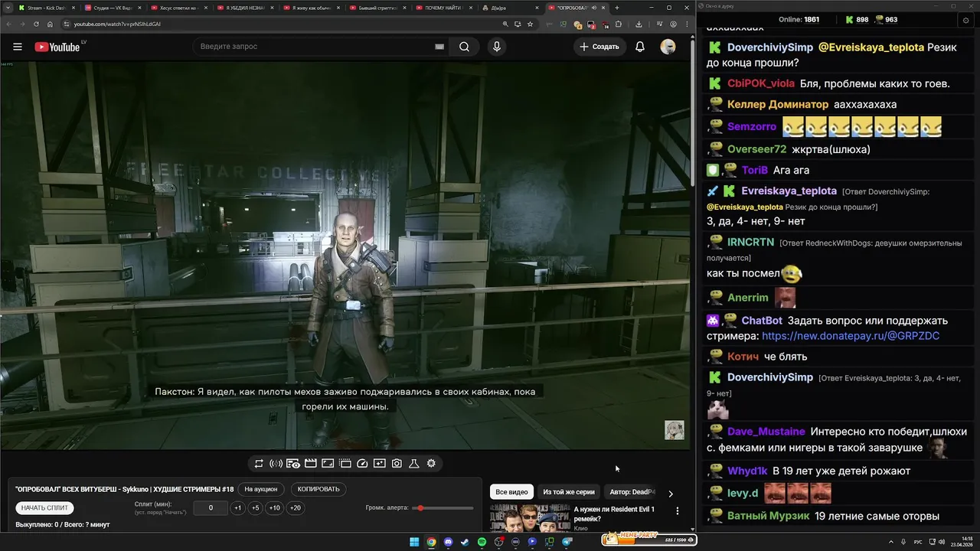Viewport: 980px width, 551px height.
Task: Click the eye-card icon in player toolbar
Action: 293,464
